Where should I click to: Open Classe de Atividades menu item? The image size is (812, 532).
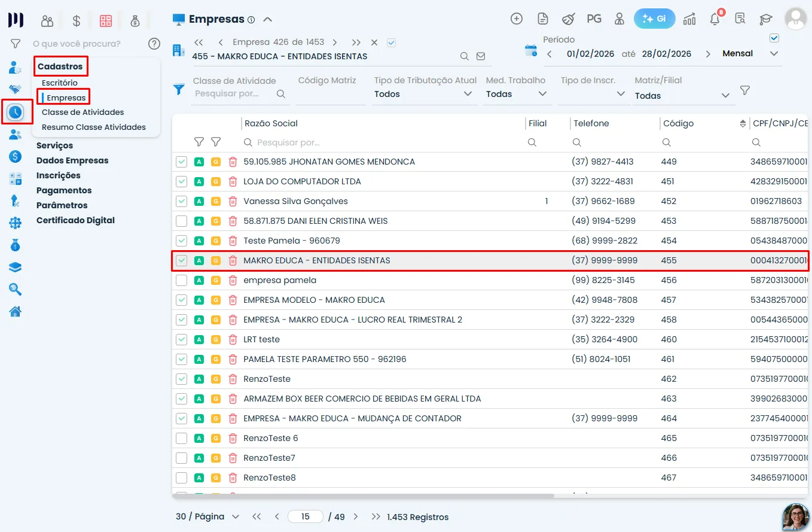tap(83, 112)
